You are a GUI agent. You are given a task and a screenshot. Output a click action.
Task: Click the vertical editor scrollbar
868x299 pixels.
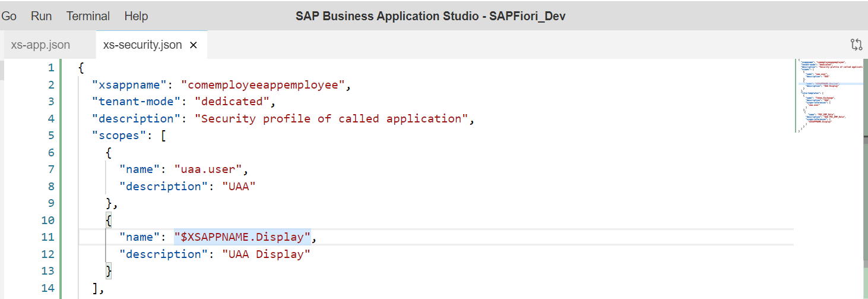864,178
